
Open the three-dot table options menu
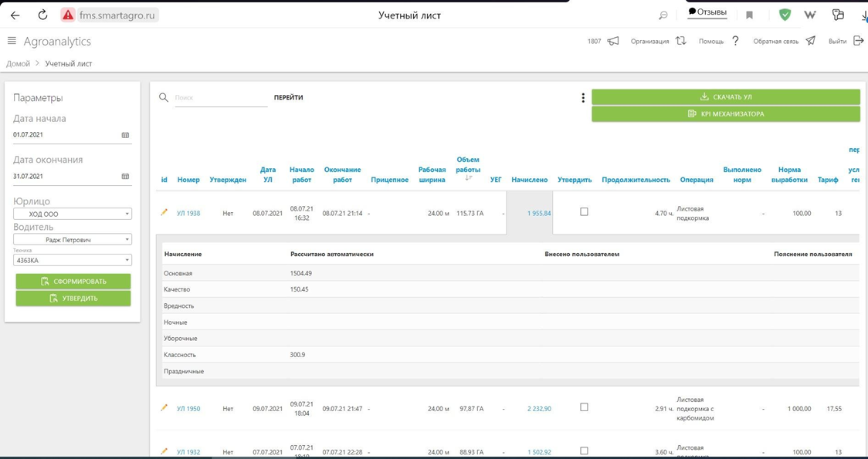(x=583, y=98)
